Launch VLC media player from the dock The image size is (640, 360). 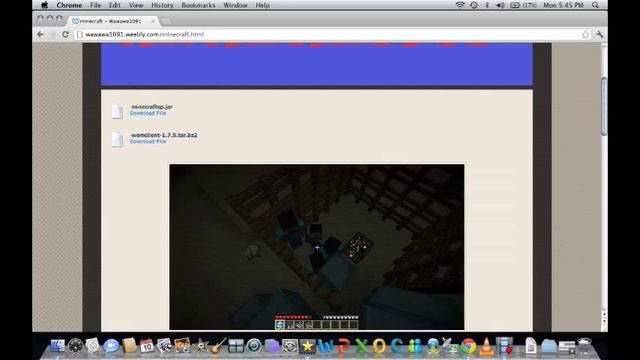[486, 346]
